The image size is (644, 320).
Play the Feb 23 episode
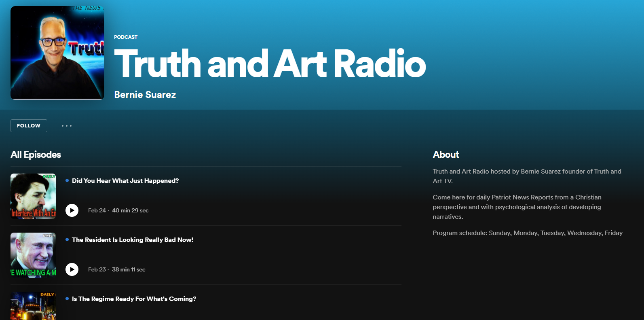click(x=72, y=269)
